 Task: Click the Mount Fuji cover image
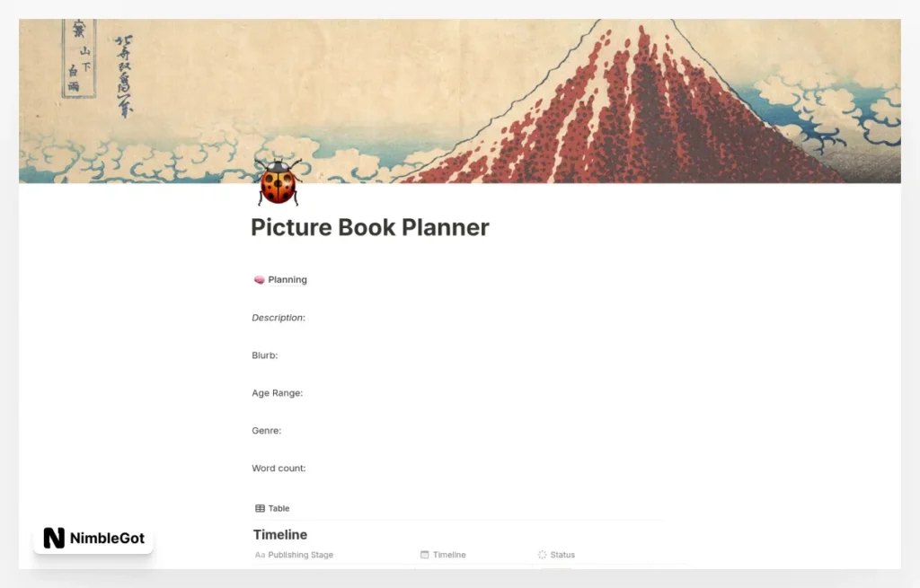pyautogui.click(x=460, y=101)
